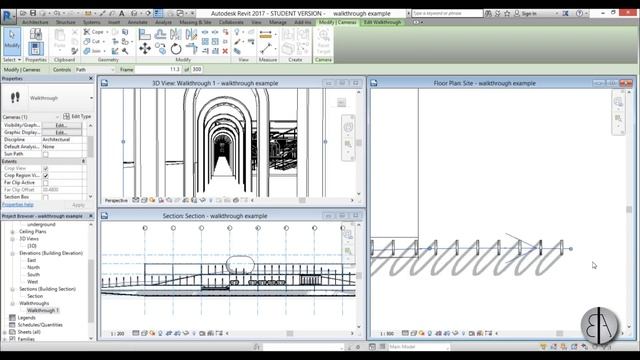Click the Save icon in Quick Access Toolbar
The width and height of the screenshot is (640, 360).
(x=33, y=13)
